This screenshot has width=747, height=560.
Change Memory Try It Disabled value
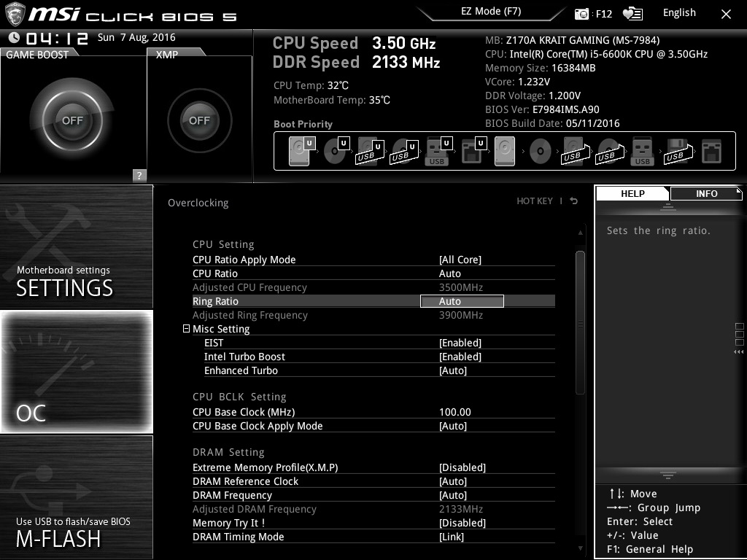click(462, 523)
